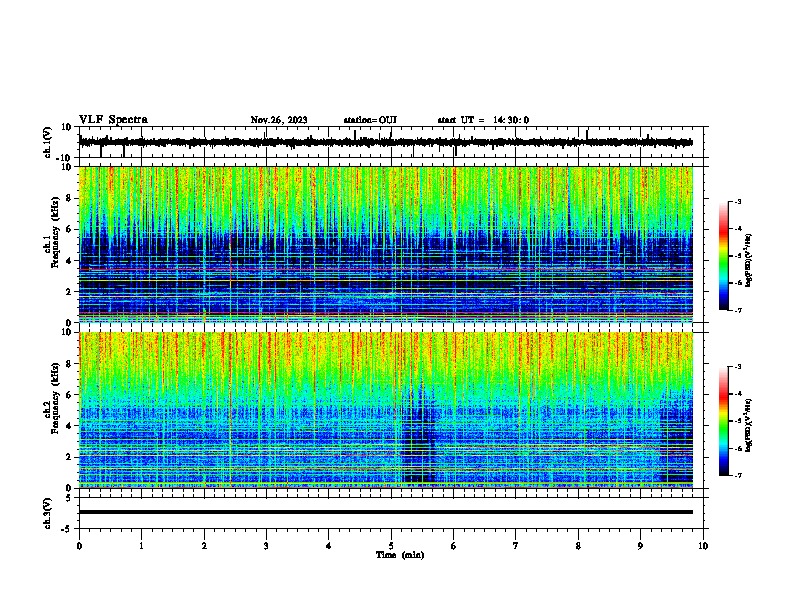
Task: Click time axis tick label "1"
Action: [x=141, y=545]
